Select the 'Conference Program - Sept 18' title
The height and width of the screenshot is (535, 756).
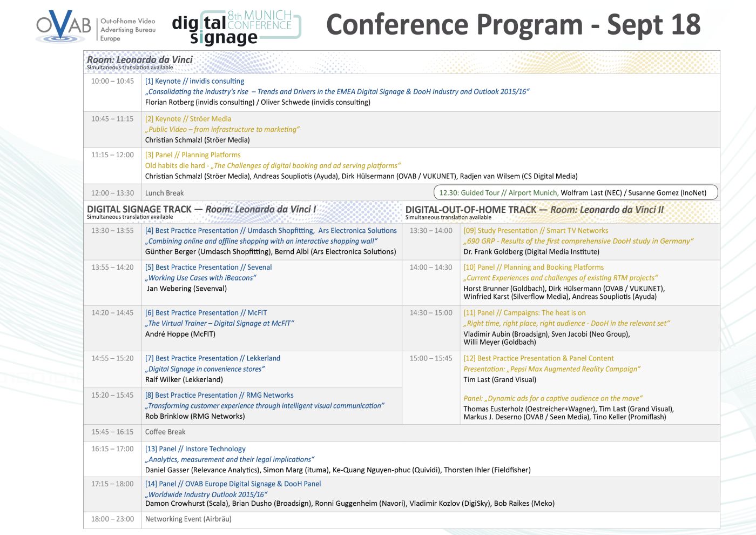(x=514, y=25)
